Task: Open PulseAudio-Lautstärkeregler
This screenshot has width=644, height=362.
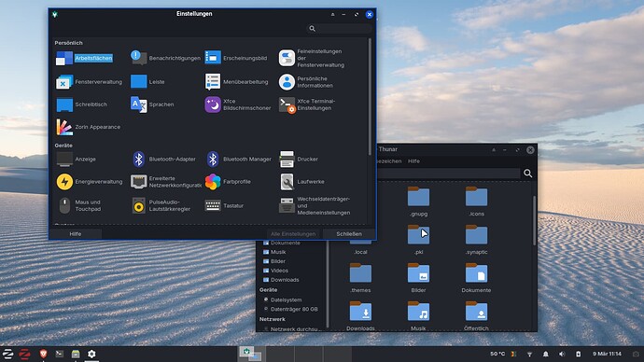Action: [161, 205]
